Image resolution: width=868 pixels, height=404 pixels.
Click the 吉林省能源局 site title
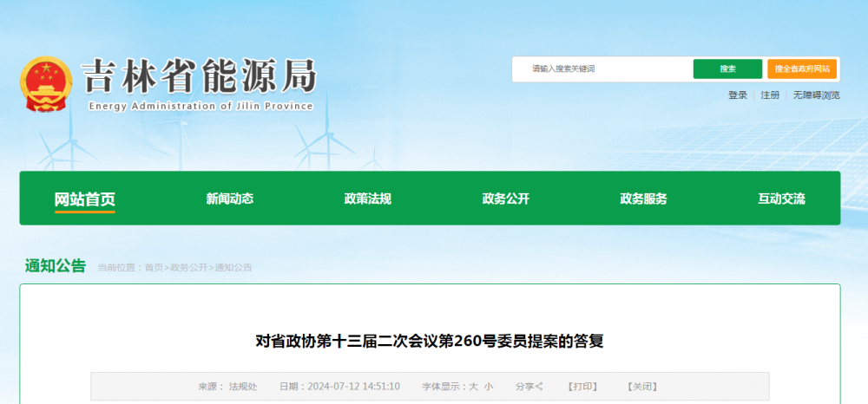click(x=199, y=77)
